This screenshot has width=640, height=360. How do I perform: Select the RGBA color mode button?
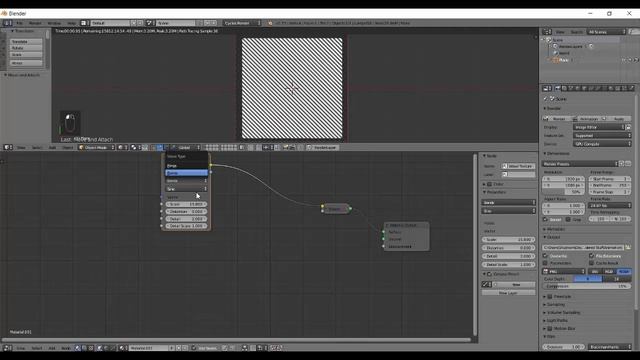pyautogui.click(x=624, y=271)
